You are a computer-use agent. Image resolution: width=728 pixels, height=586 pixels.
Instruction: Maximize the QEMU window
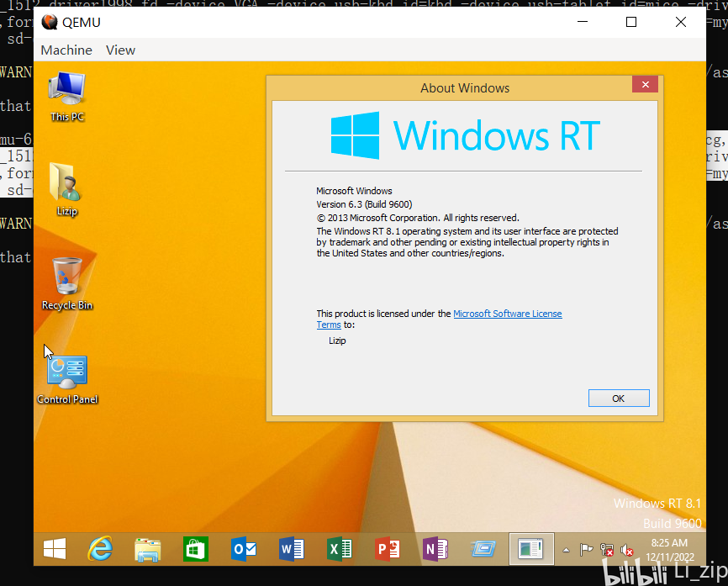pyautogui.click(x=631, y=22)
